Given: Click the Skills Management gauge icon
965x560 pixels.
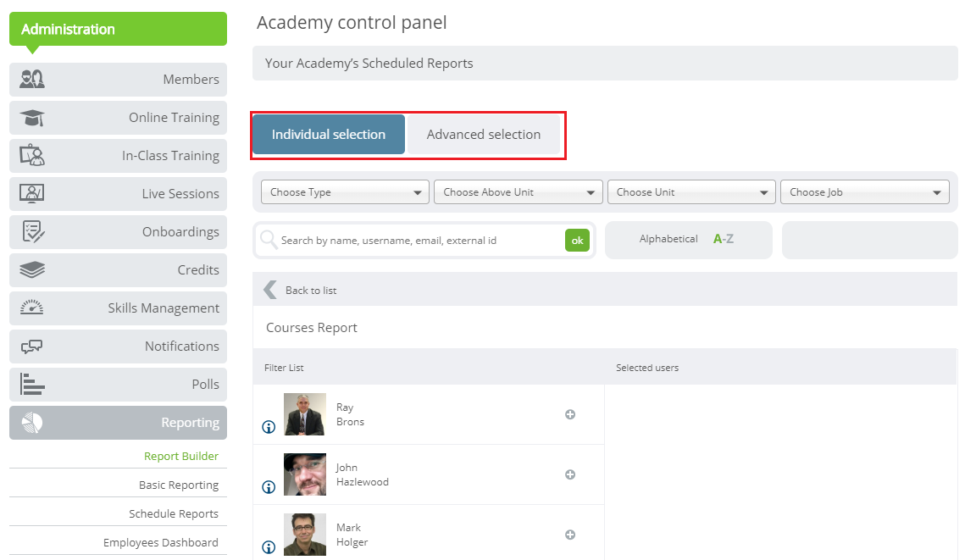Looking at the screenshot, I should pos(32,308).
